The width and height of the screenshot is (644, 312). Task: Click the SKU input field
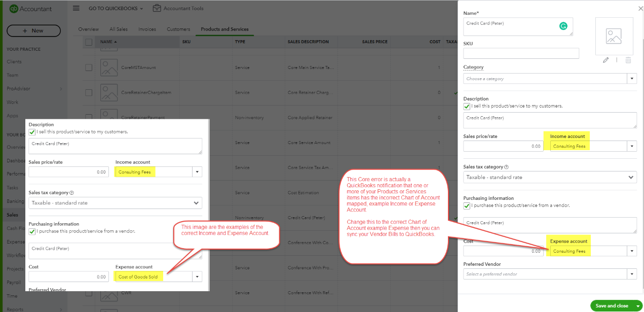coord(521,53)
